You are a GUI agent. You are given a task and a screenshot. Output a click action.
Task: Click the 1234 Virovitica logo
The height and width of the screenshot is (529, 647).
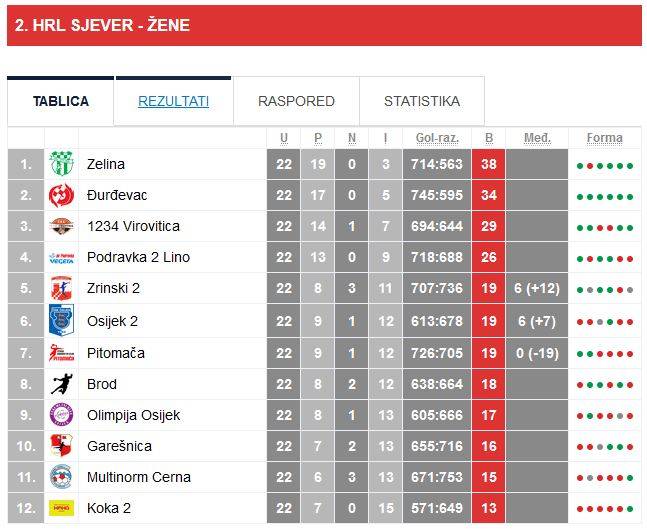click(x=62, y=226)
